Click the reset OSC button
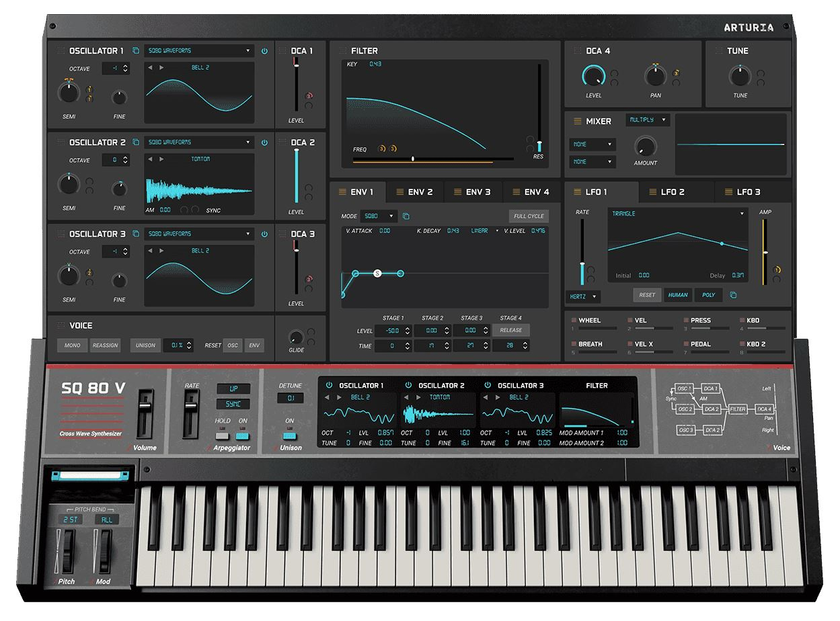 (233, 345)
